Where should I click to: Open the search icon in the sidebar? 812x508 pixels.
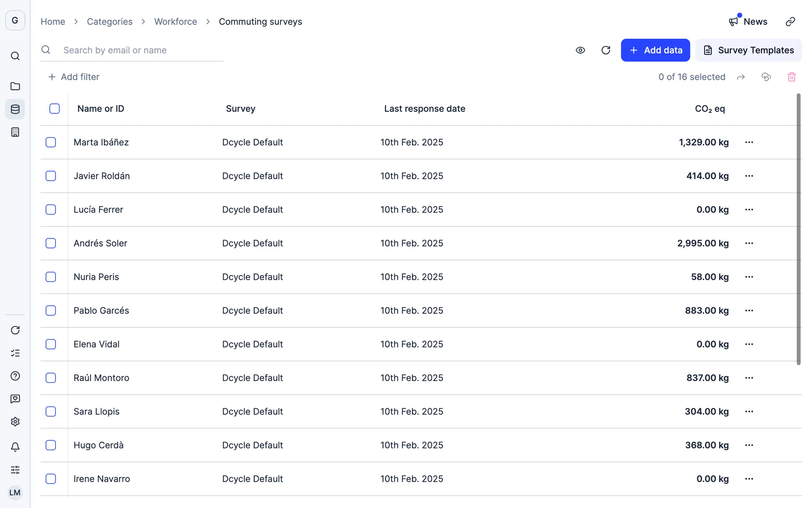click(15, 56)
